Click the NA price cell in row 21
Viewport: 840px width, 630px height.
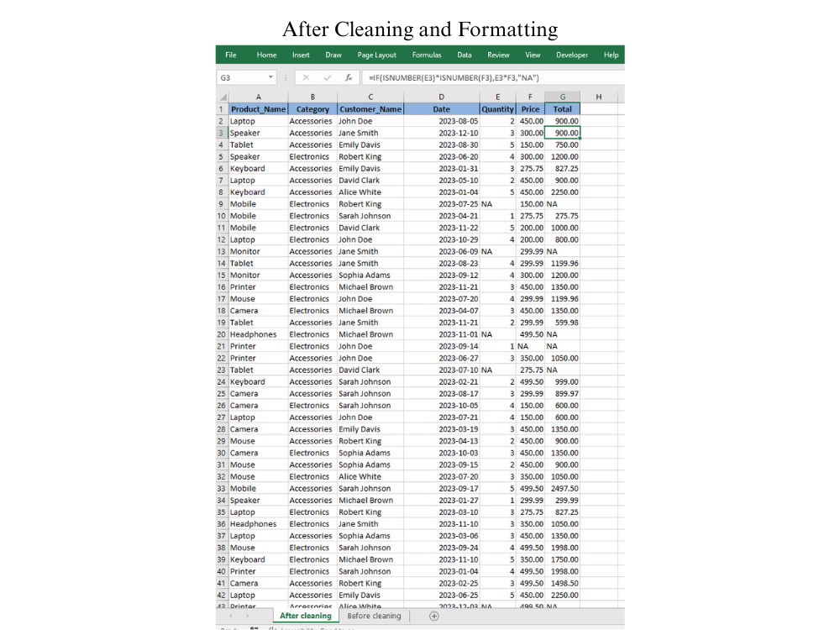click(530, 346)
